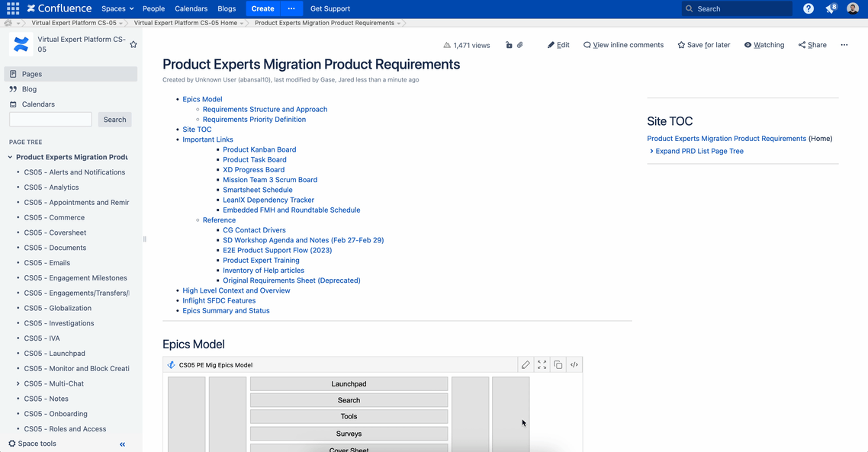Open Requirements Priority Definition link
868x452 pixels.
(x=254, y=119)
